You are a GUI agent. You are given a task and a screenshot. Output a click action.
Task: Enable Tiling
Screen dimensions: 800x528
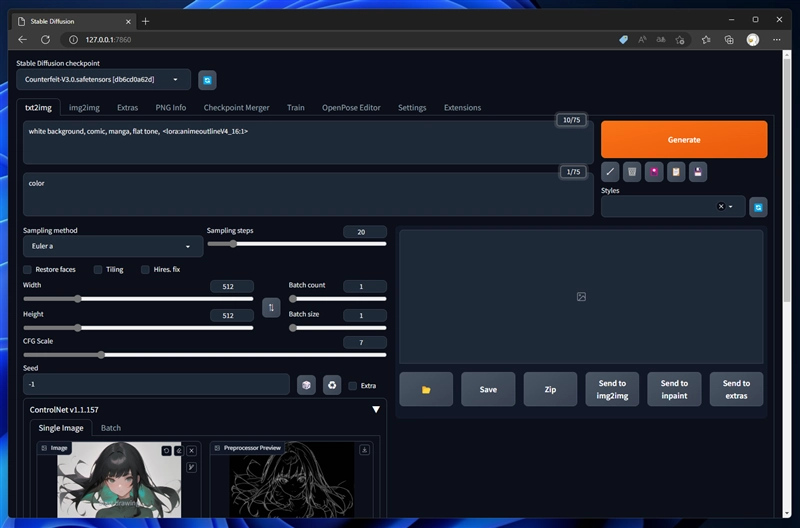(x=98, y=269)
